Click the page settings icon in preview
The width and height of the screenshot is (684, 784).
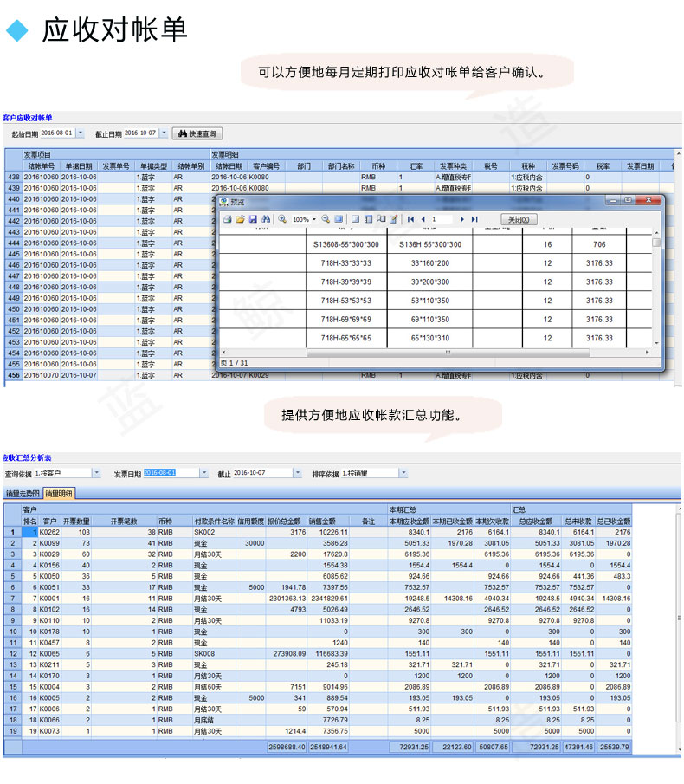381,219
